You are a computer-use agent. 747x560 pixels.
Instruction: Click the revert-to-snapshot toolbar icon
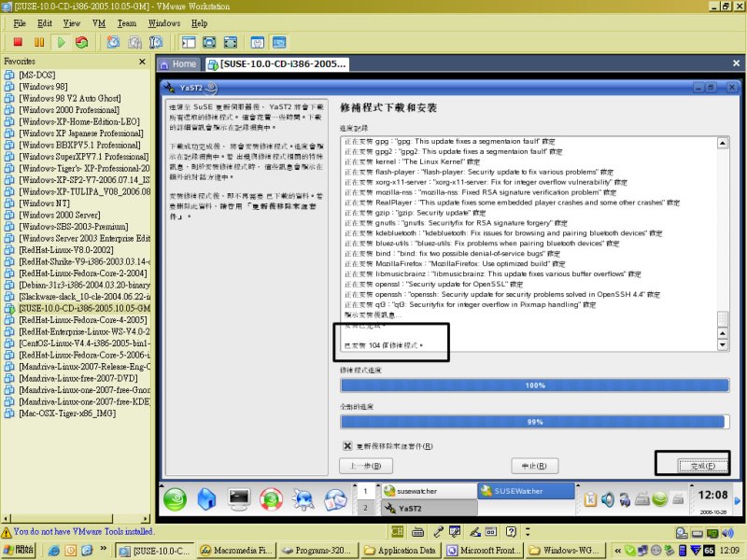click(x=134, y=42)
